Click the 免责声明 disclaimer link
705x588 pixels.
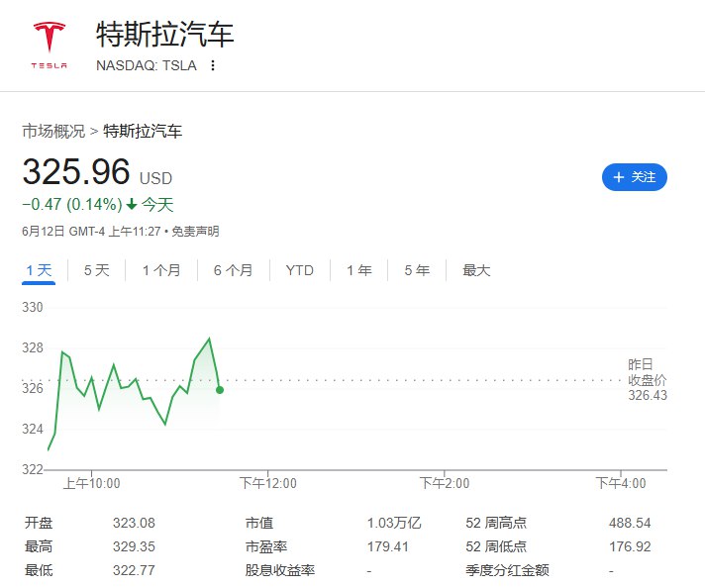[195, 232]
